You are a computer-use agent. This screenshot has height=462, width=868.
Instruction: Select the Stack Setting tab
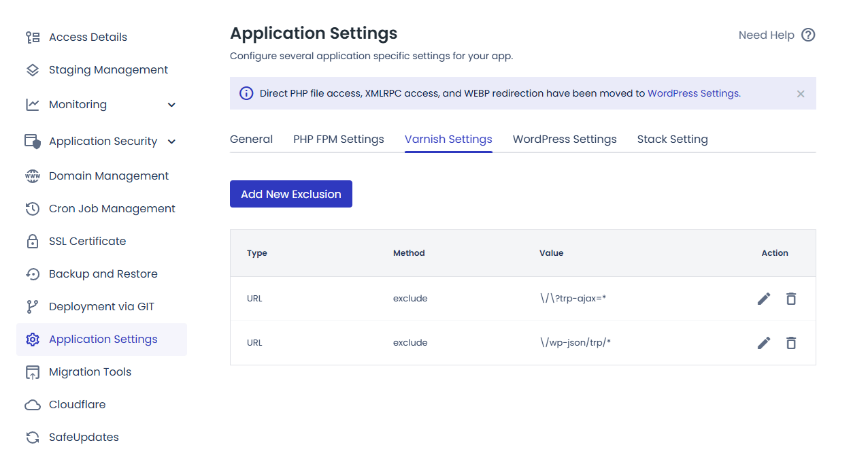pyautogui.click(x=672, y=139)
